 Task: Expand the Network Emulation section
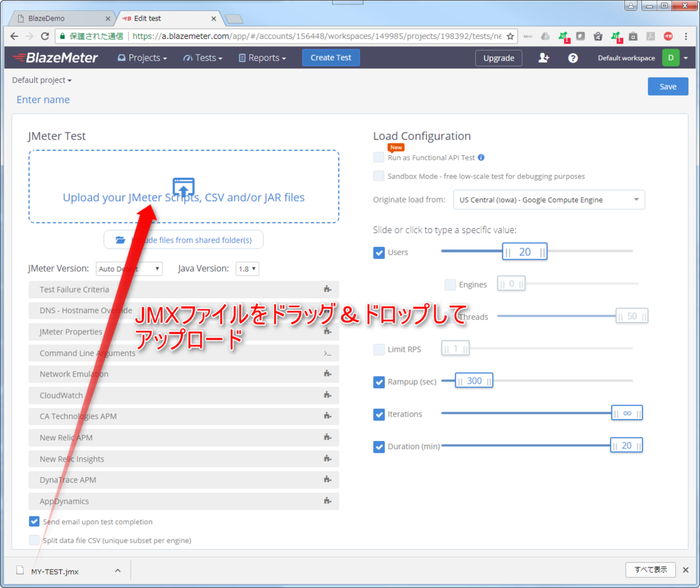click(x=183, y=374)
